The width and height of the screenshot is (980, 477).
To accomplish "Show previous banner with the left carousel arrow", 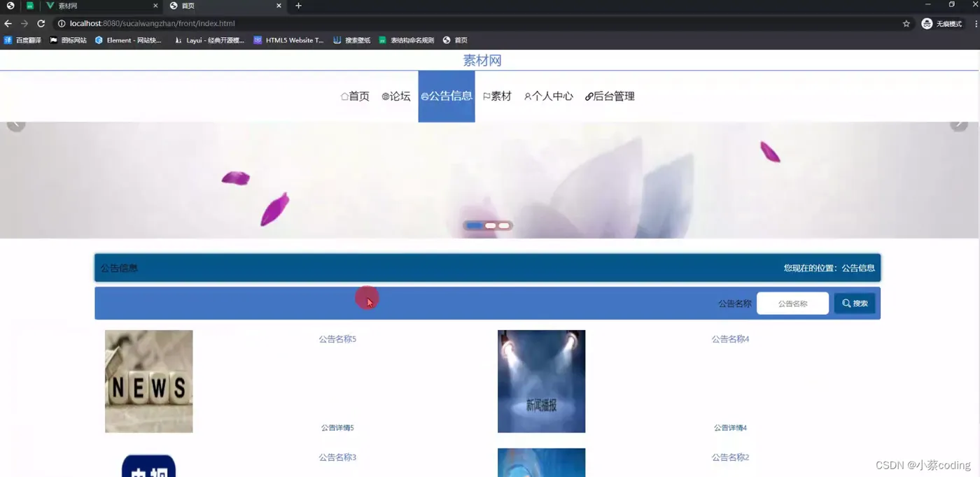I will [x=16, y=125].
